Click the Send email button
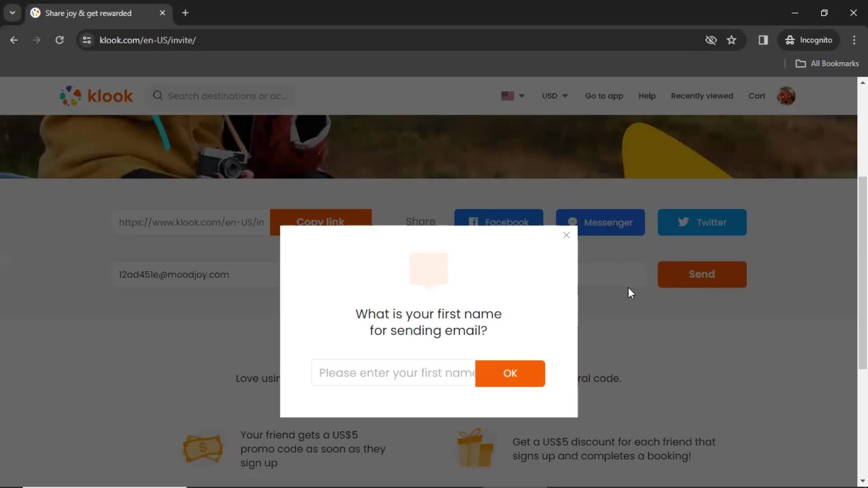This screenshot has height=488, width=868. (x=702, y=274)
